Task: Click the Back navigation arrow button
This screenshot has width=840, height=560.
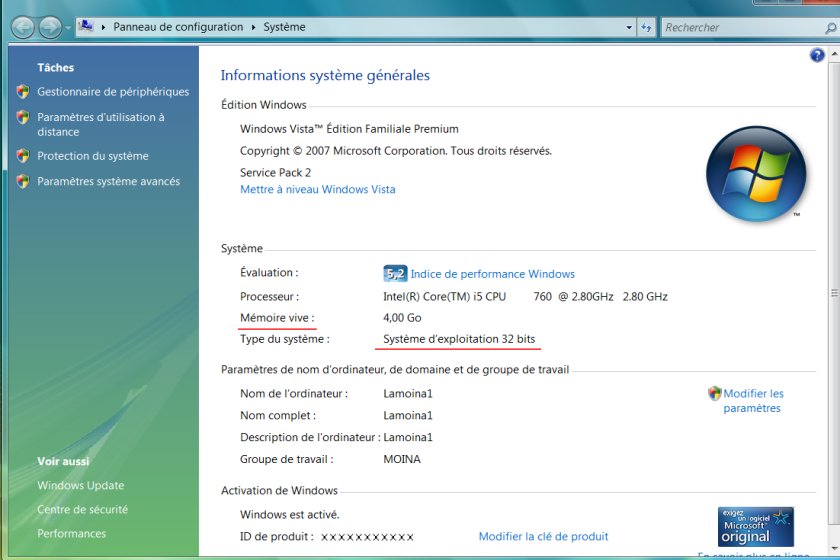Action: (x=23, y=27)
